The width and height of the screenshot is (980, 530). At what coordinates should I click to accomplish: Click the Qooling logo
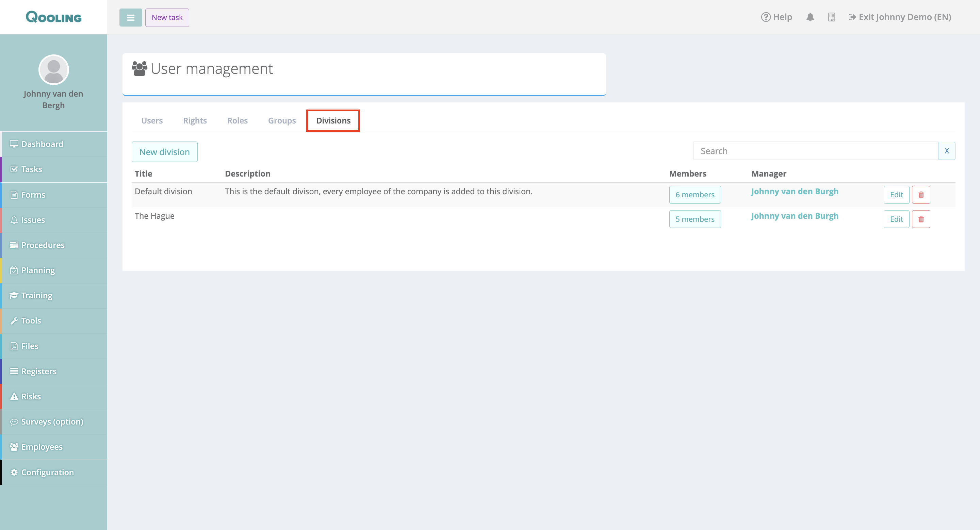tap(54, 17)
